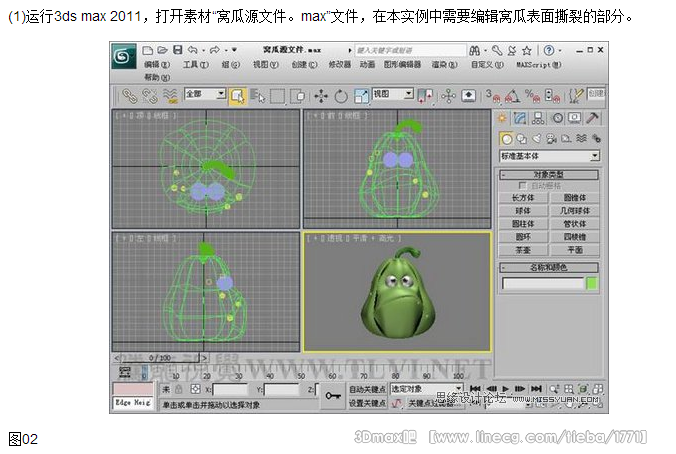
Task: Open the 修改器 menu
Action: [x=340, y=65]
